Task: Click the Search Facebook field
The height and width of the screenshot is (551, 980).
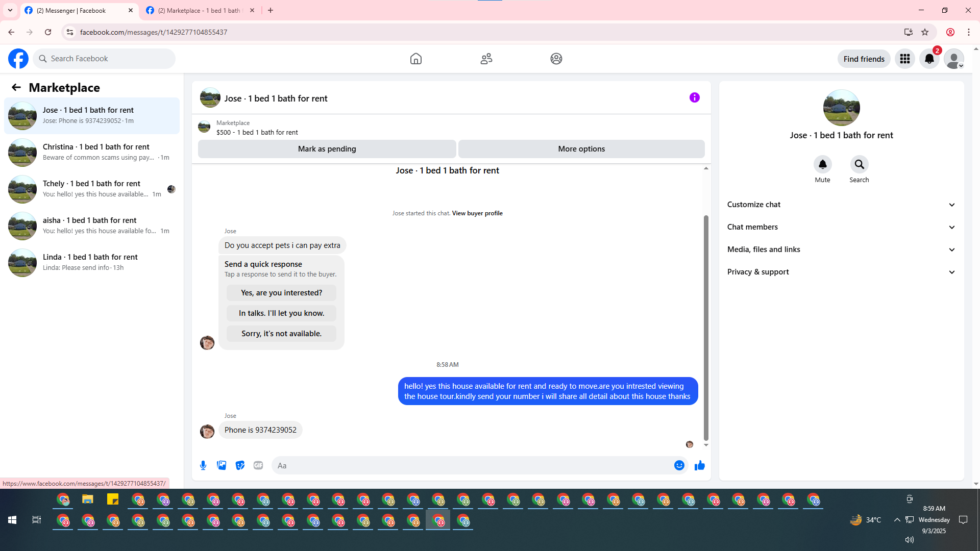Action: (104, 59)
